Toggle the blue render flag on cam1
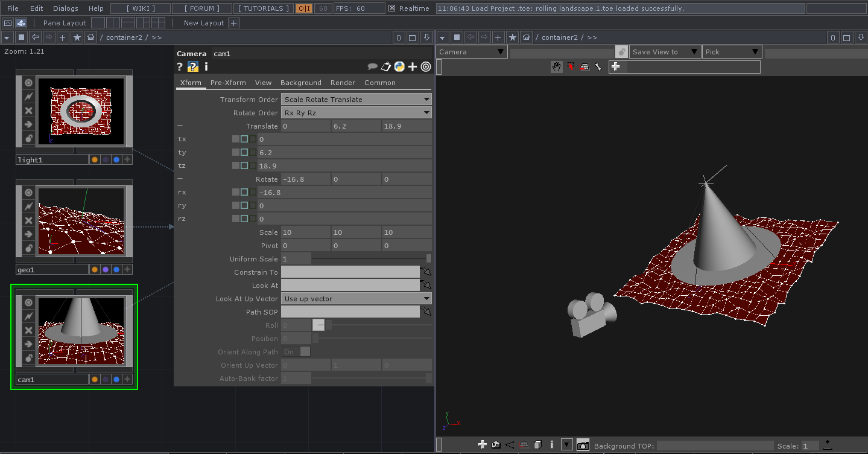 pos(116,380)
